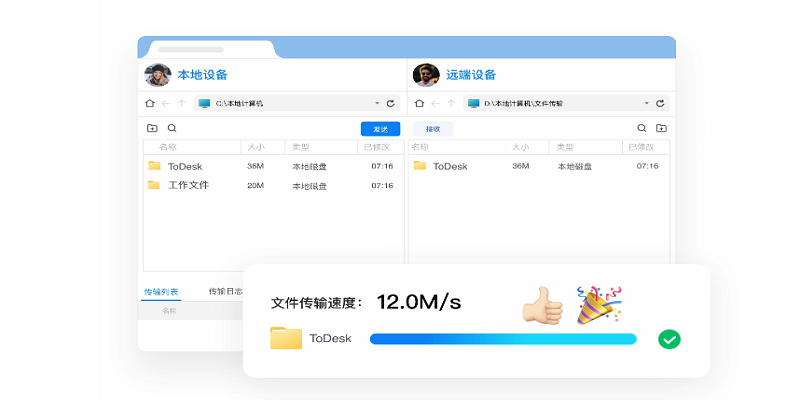The height and width of the screenshot is (400, 800).
Task: Open the 传输日志 tab
Action: tap(224, 292)
